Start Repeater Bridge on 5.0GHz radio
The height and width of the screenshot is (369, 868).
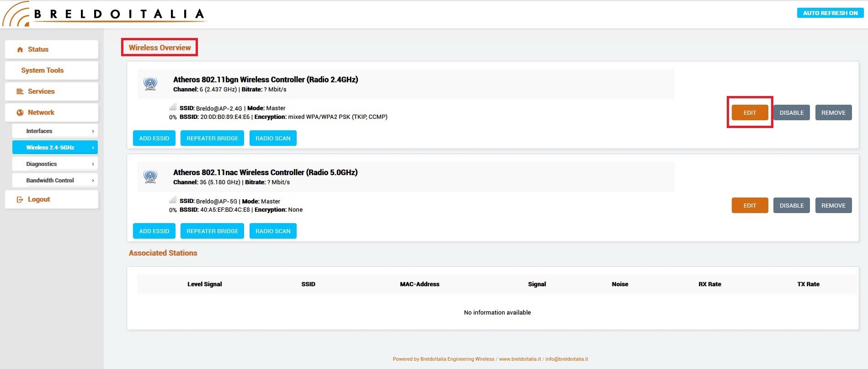(212, 231)
